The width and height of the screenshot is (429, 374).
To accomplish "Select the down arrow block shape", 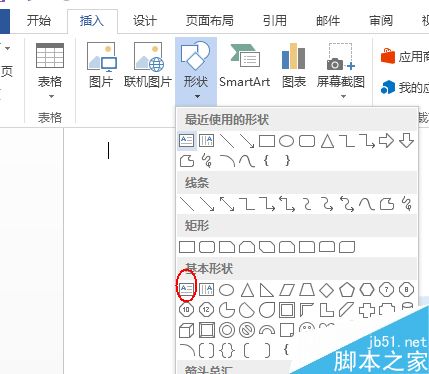I will pyautogui.click(x=406, y=141).
